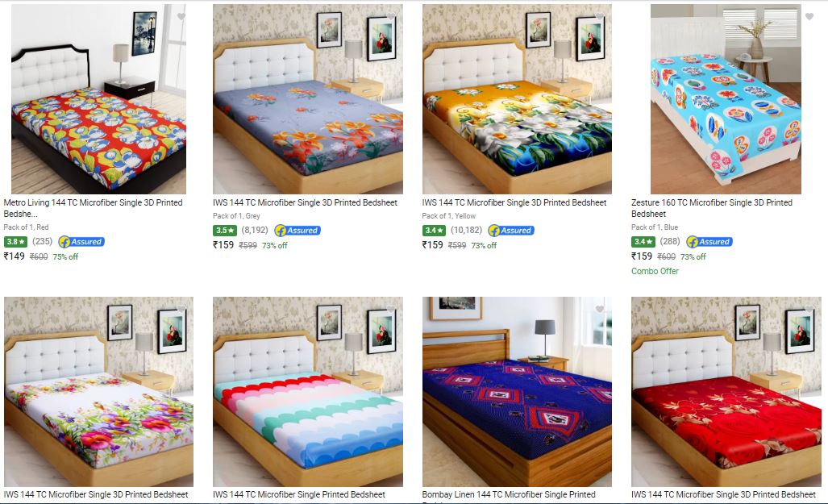Open Bombay Linen 144 TC Microfiber title link
This screenshot has width=828, height=504.
(x=509, y=494)
